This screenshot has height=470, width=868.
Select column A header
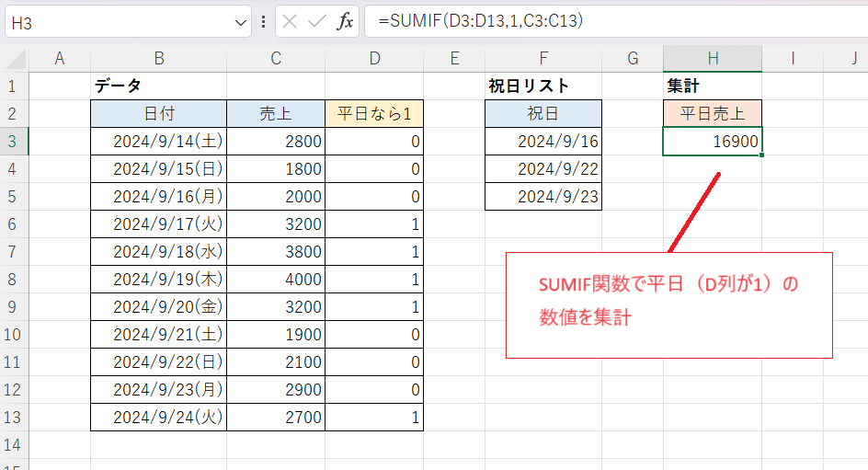coord(60,58)
